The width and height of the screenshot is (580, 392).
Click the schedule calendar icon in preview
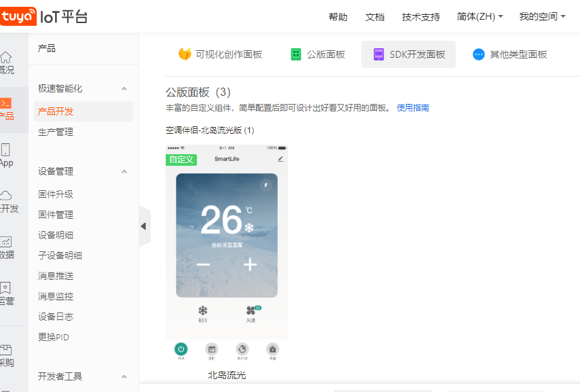click(212, 349)
